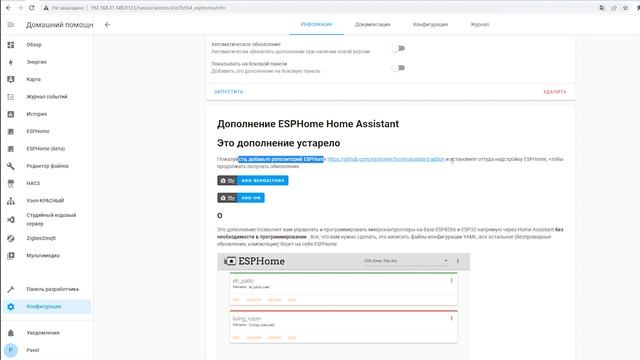
Task: Select the Журнал событий sidebar label
Action: 47,97
